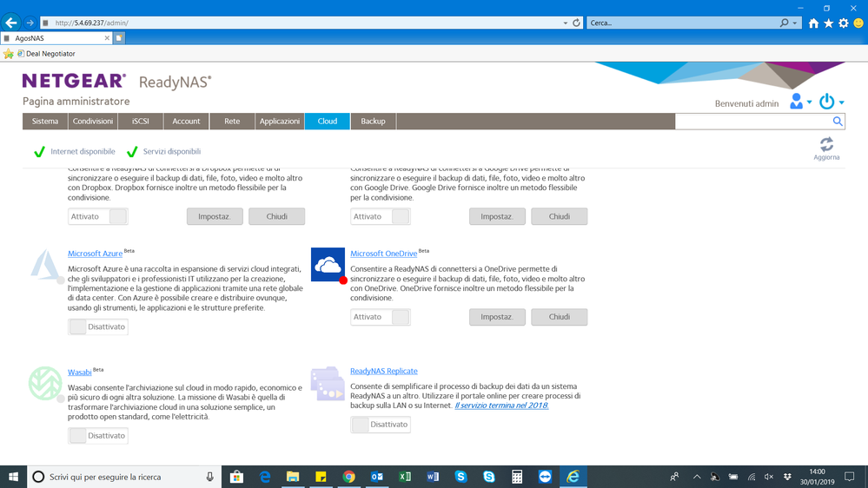The width and height of the screenshot is (868, 488).
Task: Open TeamViewer from the taskbar
Action: (545, 477)
